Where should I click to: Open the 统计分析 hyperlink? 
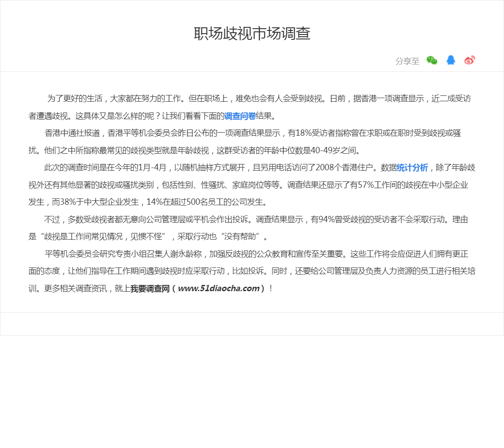pos(412,168)
